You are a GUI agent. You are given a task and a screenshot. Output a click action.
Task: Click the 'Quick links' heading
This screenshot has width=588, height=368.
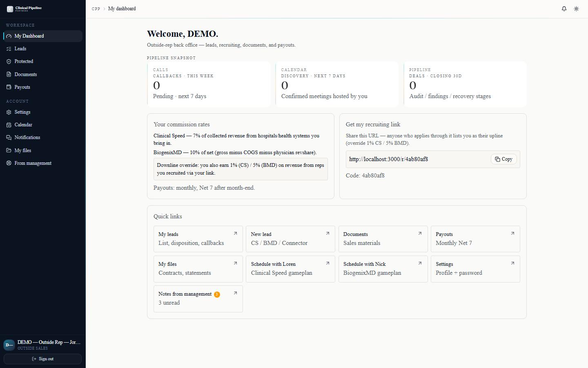click(x=168, y=216)
